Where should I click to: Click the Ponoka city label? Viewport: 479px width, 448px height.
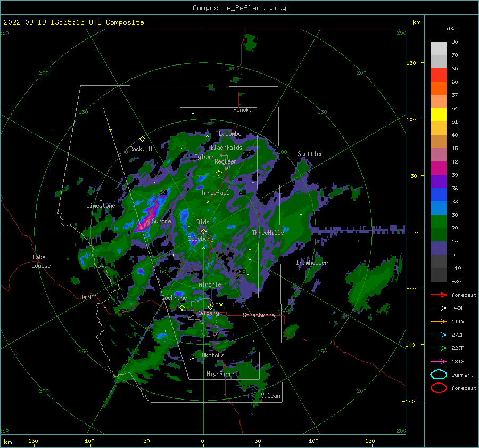point(243,110)
